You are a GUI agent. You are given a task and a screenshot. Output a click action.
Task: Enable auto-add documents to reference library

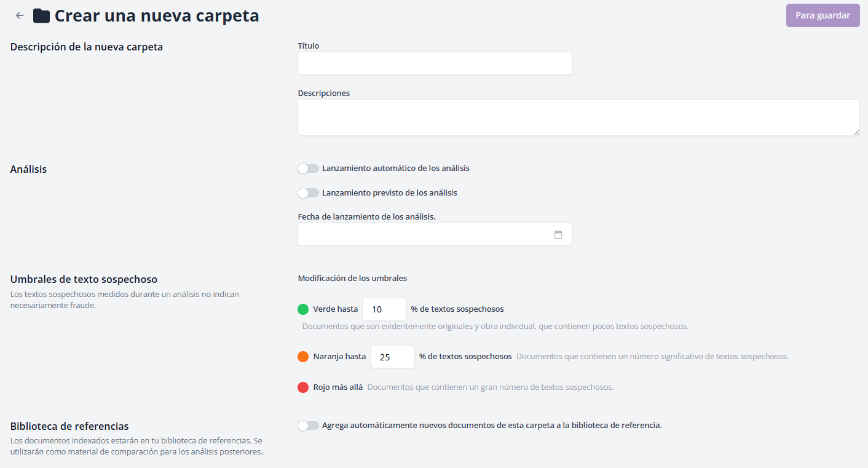pyautogui.click(x=308, y=426)
